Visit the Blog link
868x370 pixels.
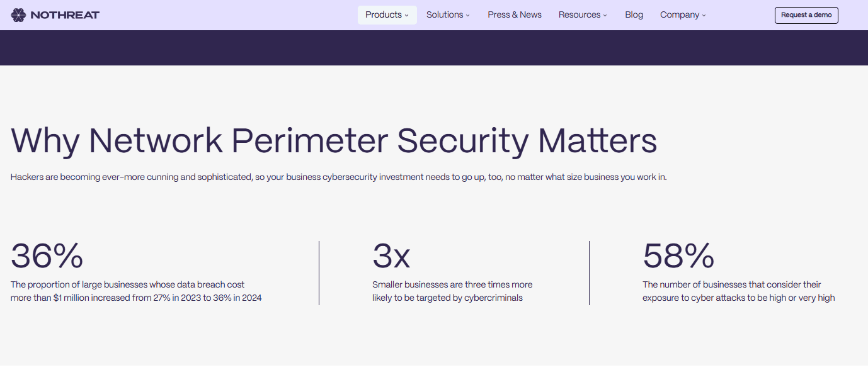[634, 15]
